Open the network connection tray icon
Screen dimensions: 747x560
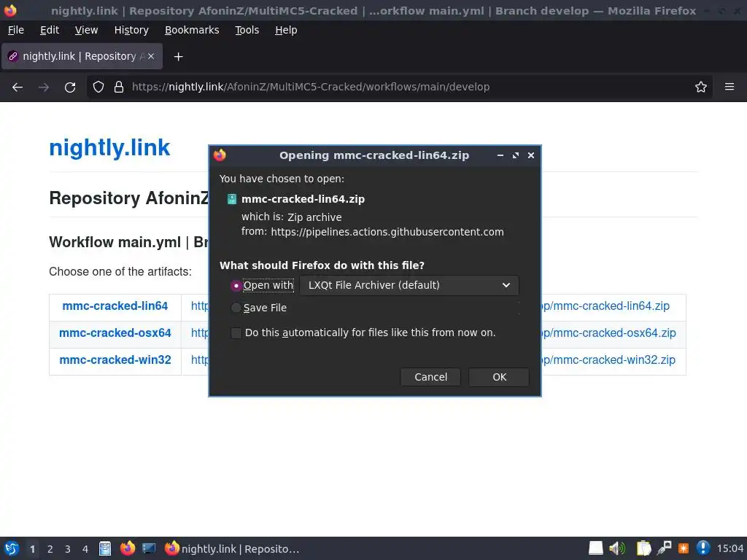point(664,548)
